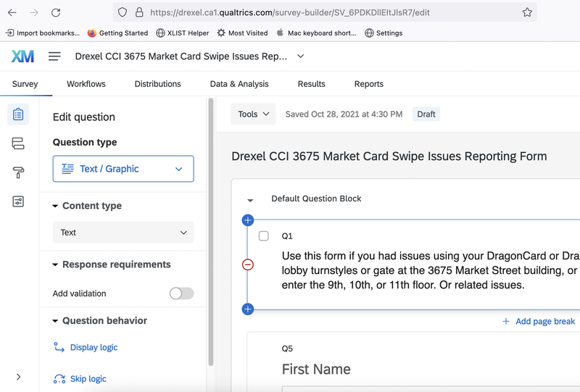Open the Settings bookmark

click(x=384, y=33)
